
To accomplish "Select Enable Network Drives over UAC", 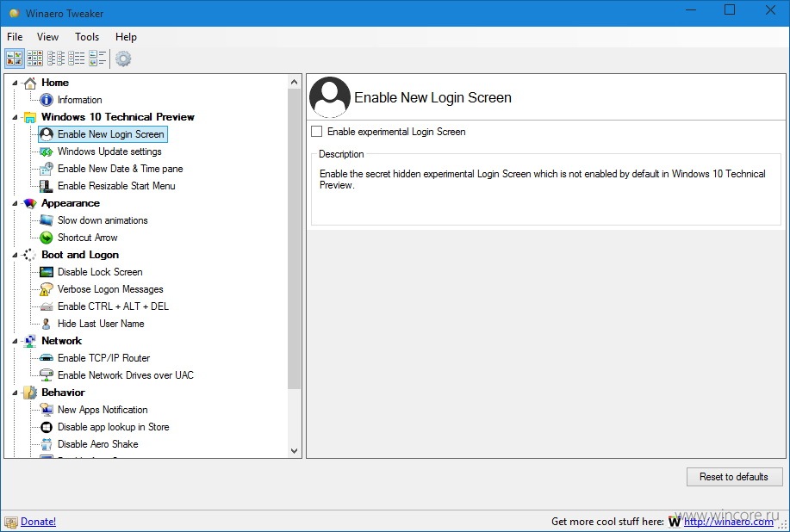I will click(x=126, y=375).
